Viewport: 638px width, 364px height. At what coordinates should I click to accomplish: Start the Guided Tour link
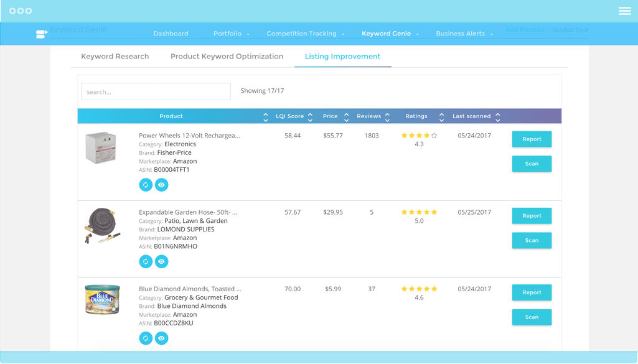tap(570, 30)
